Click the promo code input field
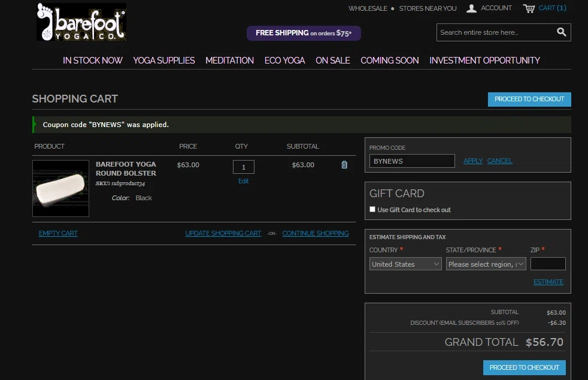 pos(412,161)
